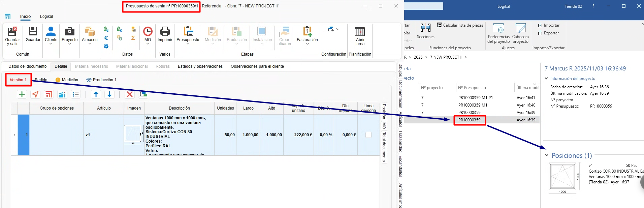644x208 pixels.
Task: Collapse Información del proyecto section
Action: point(546,79)
